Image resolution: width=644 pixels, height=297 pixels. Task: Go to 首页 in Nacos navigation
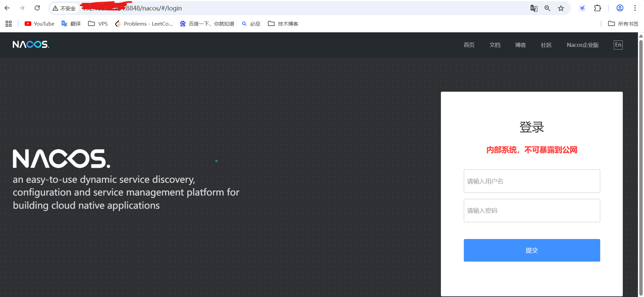click(469, 45)
